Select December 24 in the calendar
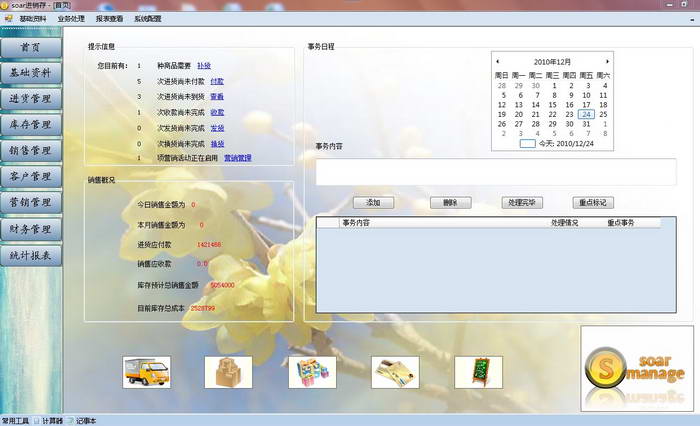 point(586,115)
